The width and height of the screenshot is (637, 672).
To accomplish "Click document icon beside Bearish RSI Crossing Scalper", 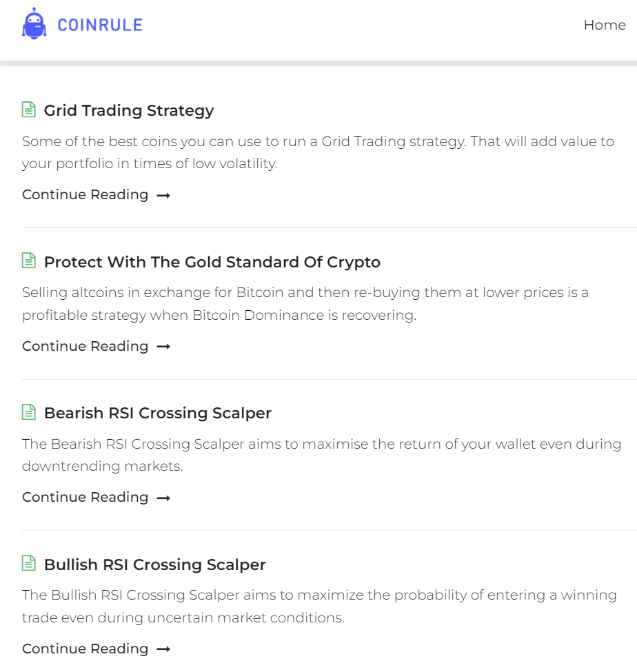I will point(29,412).
